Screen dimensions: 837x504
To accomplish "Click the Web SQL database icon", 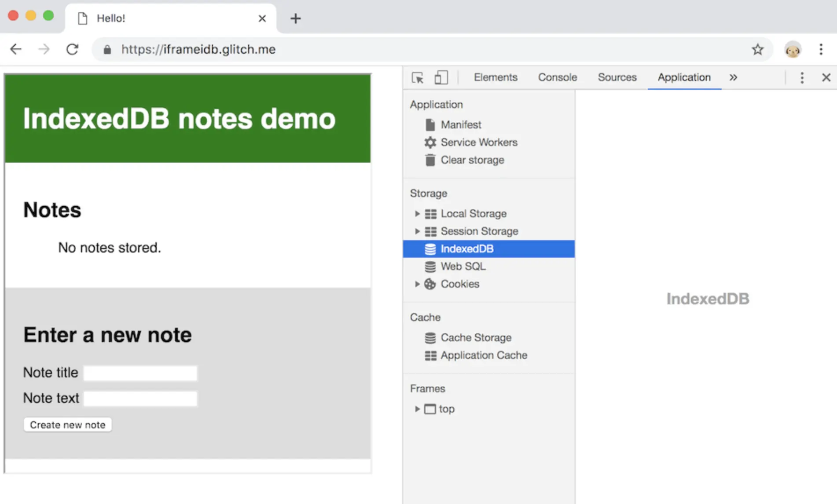I will click(430, 267).
